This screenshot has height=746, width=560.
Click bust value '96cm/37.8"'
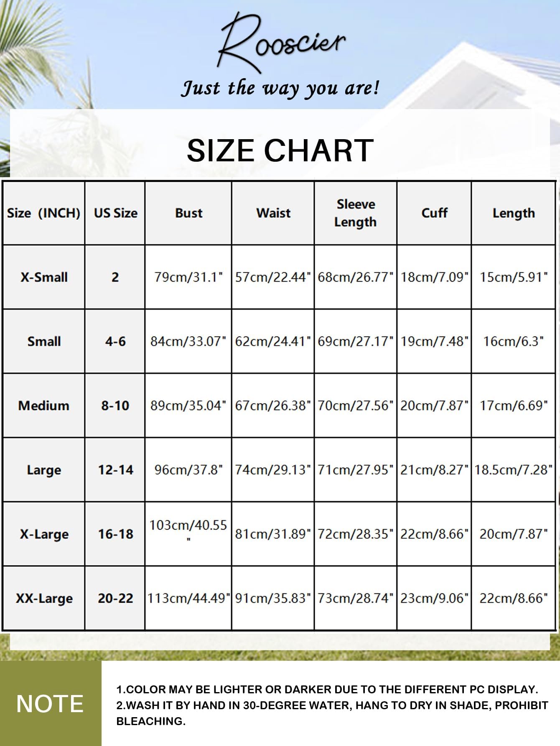(x=188, y=470)
